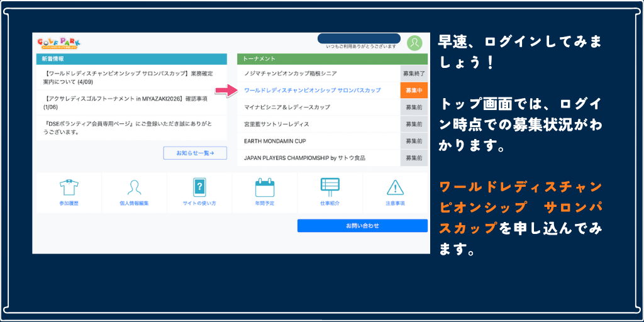Viewport: 644px width, 322px height.
Task: Open the green user profile icon
Action: pos(414,43)
